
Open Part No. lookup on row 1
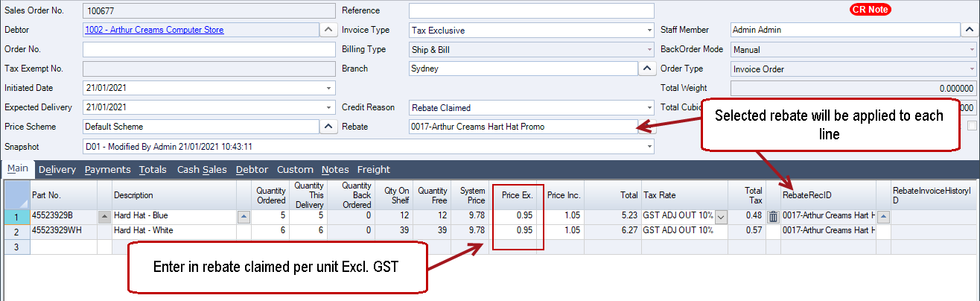tap(104, 217)
